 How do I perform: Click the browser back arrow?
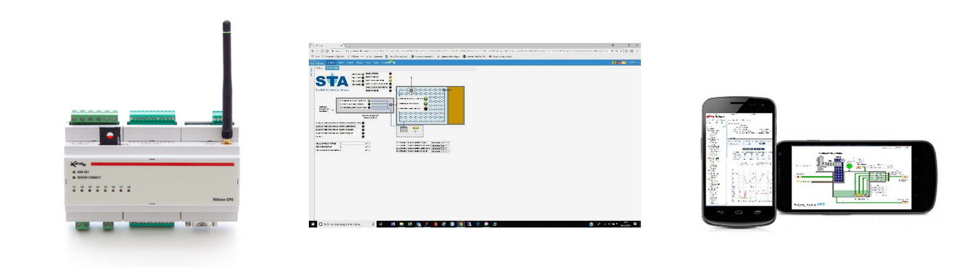(x=313, y=51)
